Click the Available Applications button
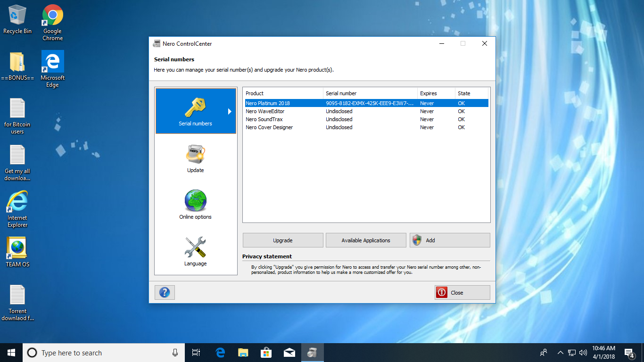Screen dimensions: 644x362 (366, 240)
